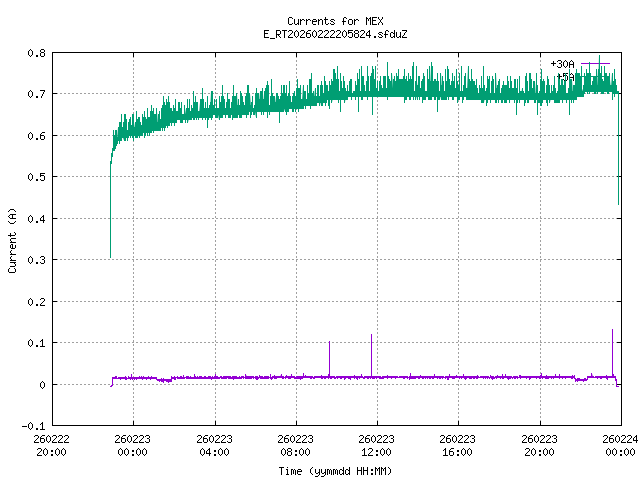This screenshot has height=480, width=640.
Task: Click the '260223 12:00' x-axis tick label
Action: click(377, 444)
